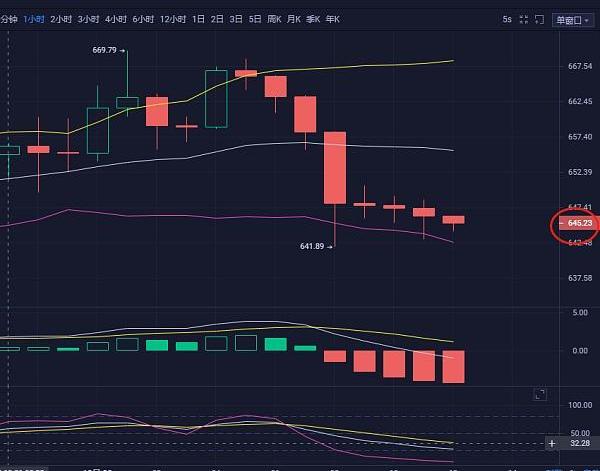The width and height of the screenshot is (600, 471).
Task: Choose the 4小时 chart interval
Action: (x=117, y=19)
